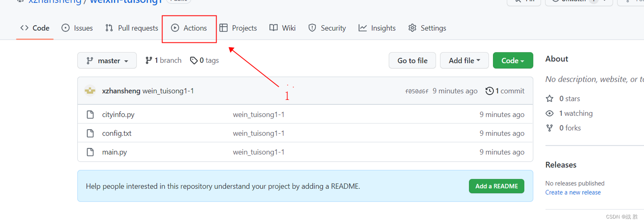The height and width of the screenshot is (223, 644).
Task: Open the Code tab
Action: (x=35, y=28)
